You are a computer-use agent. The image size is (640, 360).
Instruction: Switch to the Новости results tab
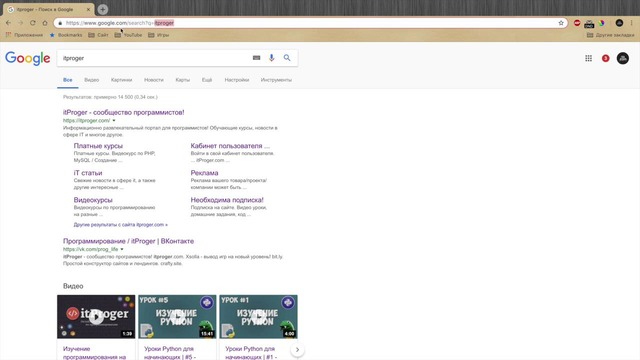(x=154, y=80)
